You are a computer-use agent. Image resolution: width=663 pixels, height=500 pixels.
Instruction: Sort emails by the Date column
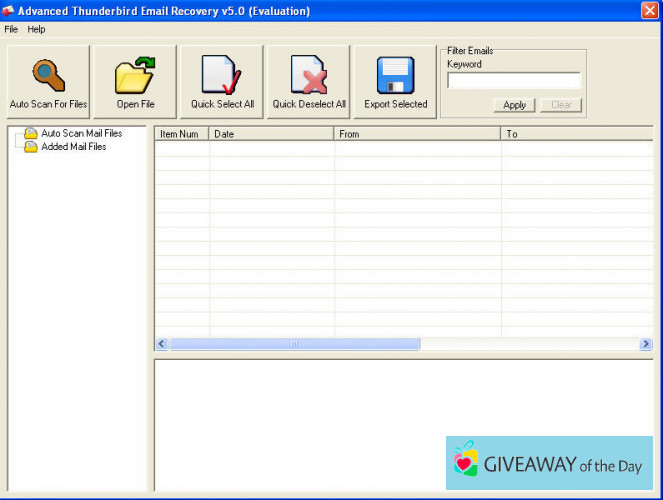(271, 133)
